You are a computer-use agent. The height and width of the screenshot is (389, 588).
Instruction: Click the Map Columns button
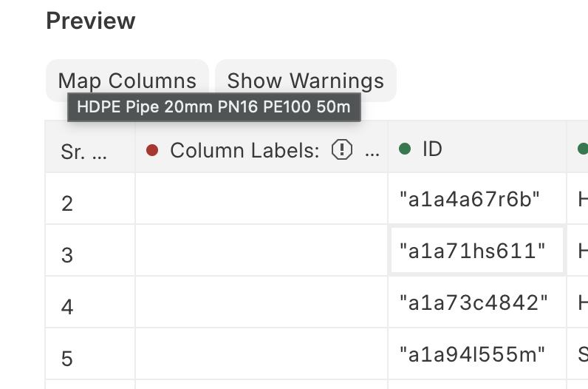click(127, 81)
